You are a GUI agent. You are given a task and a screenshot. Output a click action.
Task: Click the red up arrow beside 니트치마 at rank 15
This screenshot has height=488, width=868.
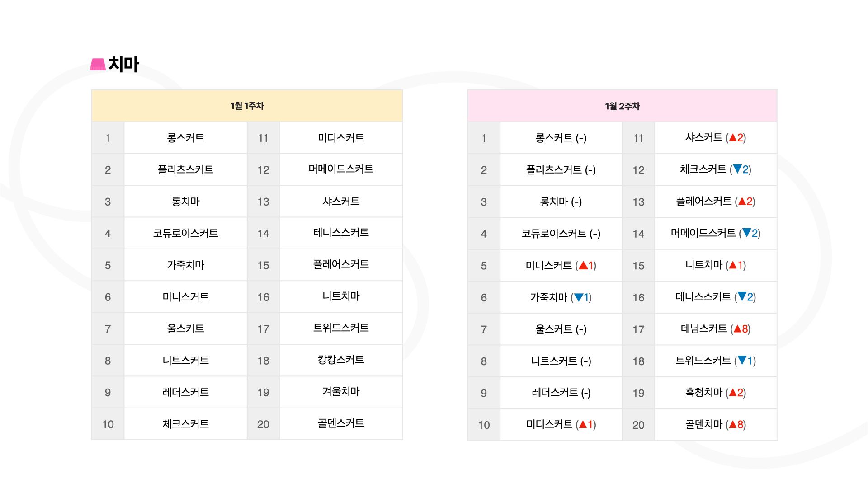coord(733,265)
